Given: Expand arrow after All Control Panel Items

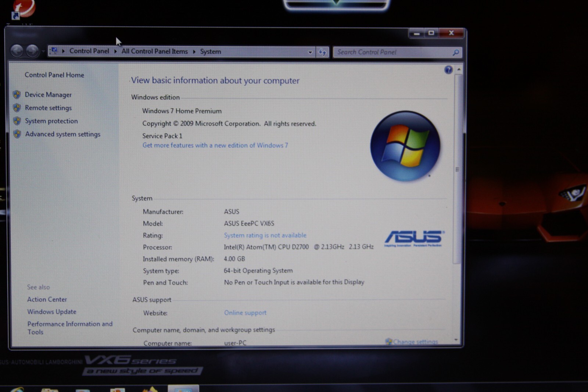Looking at the screenshot, I should (x=194, y=51).
